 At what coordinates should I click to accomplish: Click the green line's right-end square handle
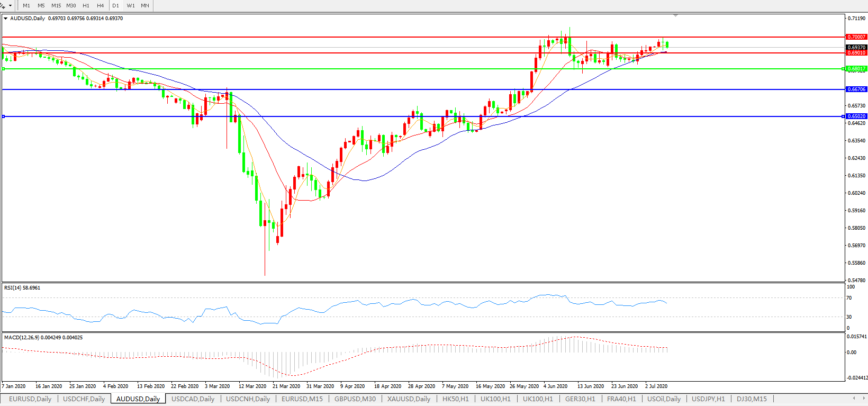[x=843, y=69]
